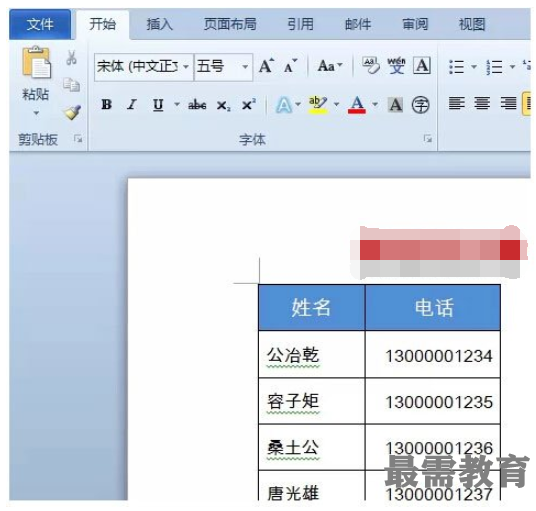The width and height of the screenshot is (536, 511).
Task: Click the Clear Formatting eraser icon
Action: 371,65
